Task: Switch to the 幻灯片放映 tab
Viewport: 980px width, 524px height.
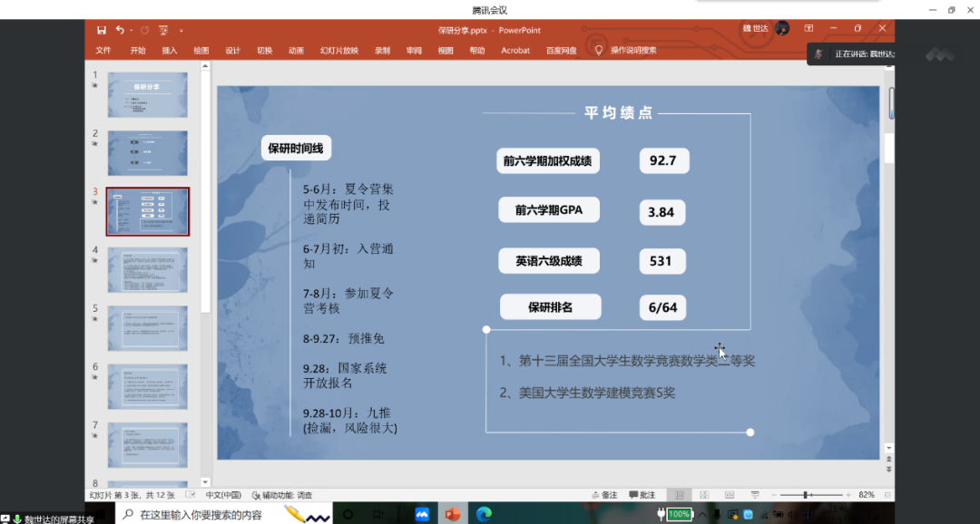Action: coord(338,51)
